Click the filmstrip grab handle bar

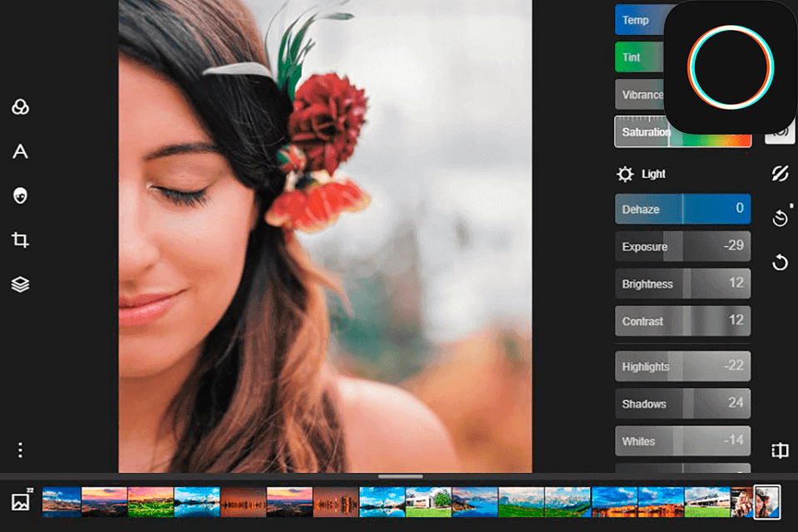point(401,476)
